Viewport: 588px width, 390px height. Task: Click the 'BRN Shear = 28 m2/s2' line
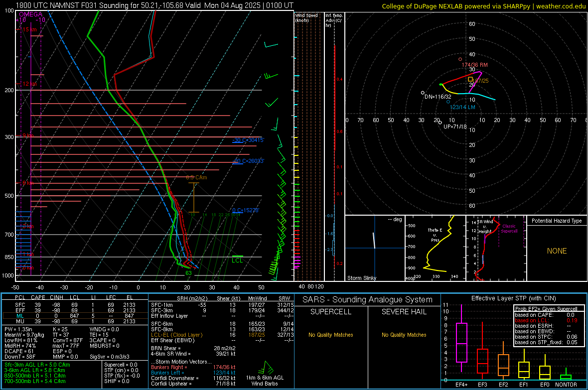(193, 348)
